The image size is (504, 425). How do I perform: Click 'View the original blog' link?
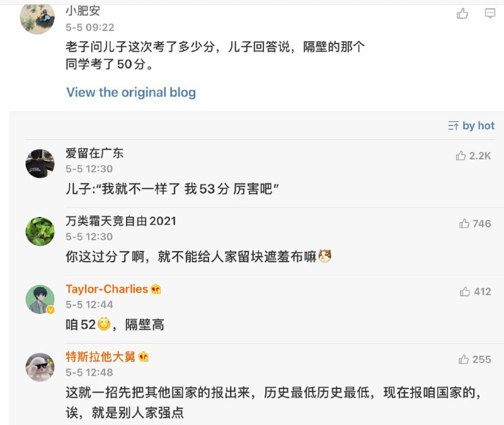pyautogui.click(x=131, y=92)
